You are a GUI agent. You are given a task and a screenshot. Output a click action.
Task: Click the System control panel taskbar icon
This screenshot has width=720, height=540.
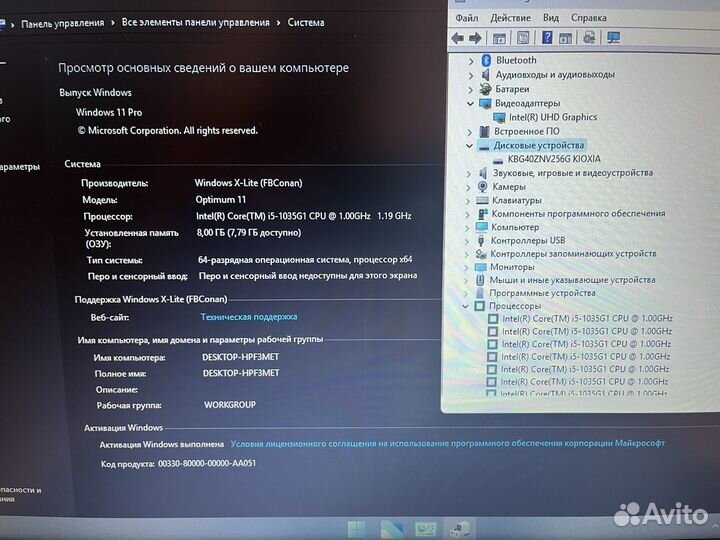[426, 529]
